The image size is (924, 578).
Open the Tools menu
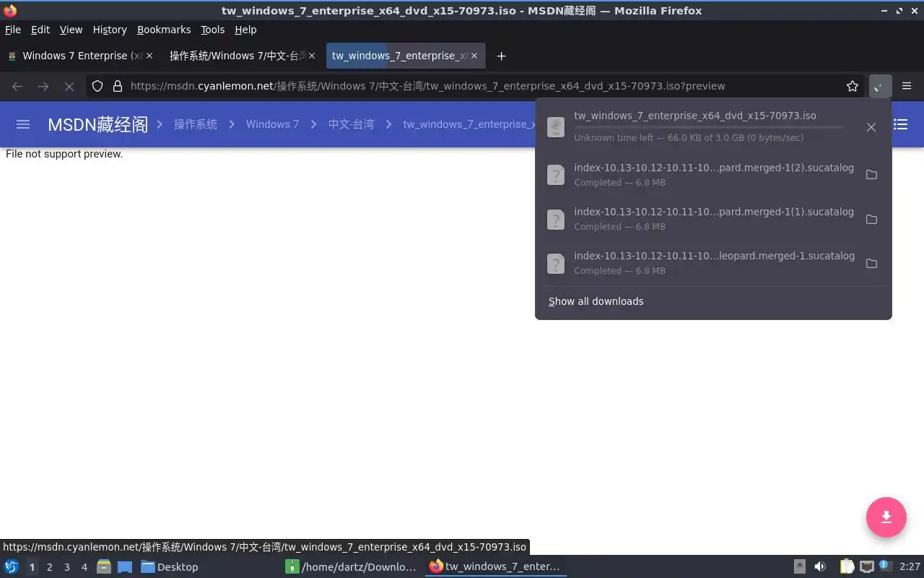[213, 30]
